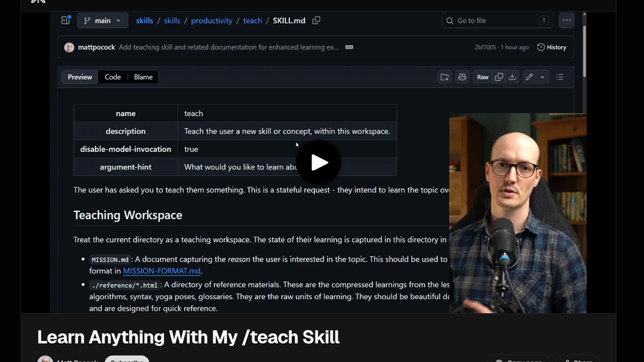Click the 'Teaching Workspace' heading
Screen dimensions: 644x362
(x=128, y=215)
